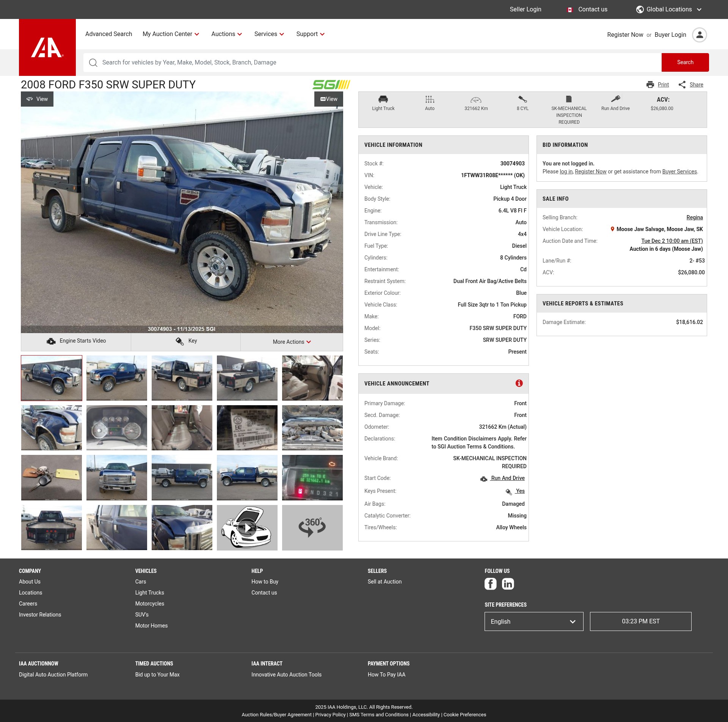Expand the Auctions menu

click(227, 34)
